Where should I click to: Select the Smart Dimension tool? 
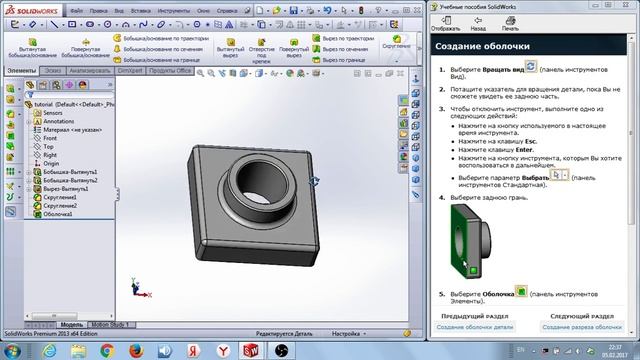point(32,25)
